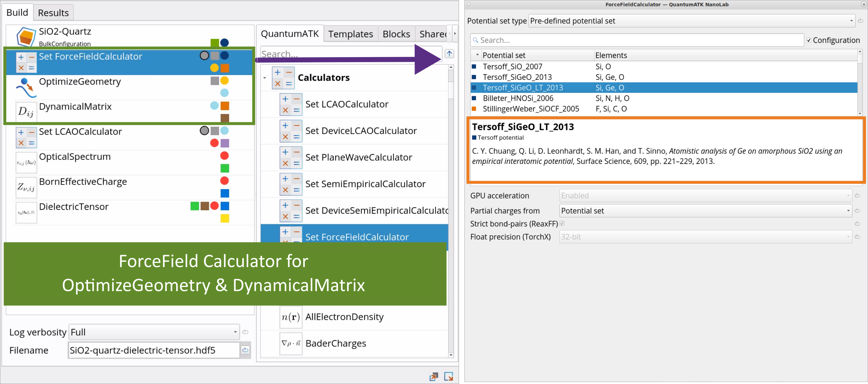Open the GPU acceleration dropdown

point(706,196)
